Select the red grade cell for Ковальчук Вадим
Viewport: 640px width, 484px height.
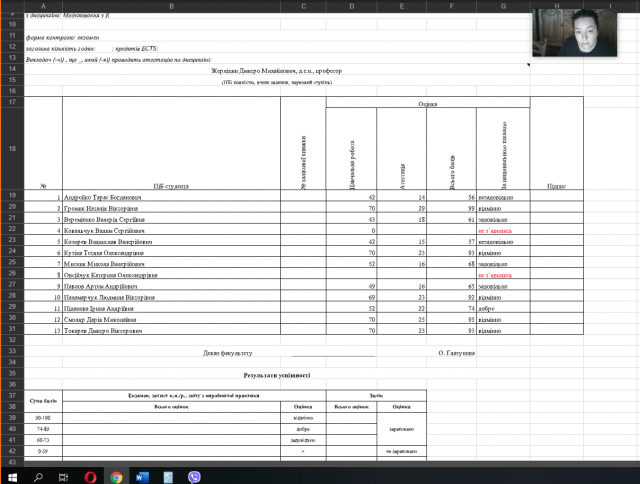[502, 231]
